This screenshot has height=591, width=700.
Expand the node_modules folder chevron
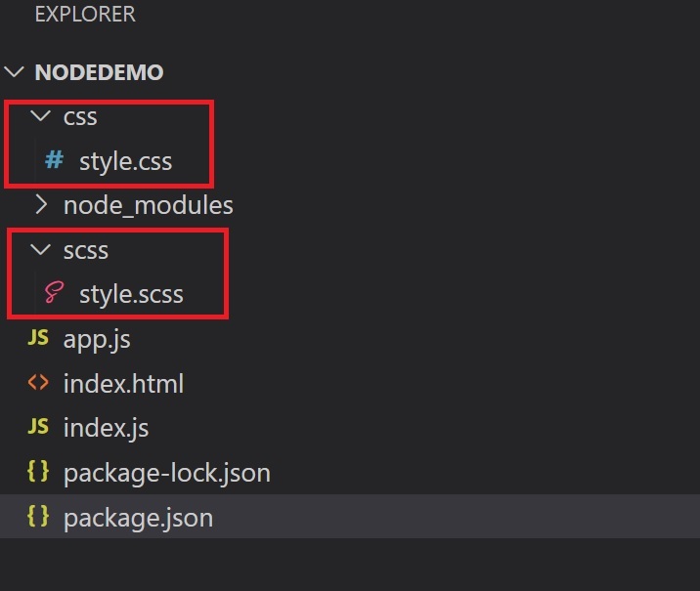point(40,205)
